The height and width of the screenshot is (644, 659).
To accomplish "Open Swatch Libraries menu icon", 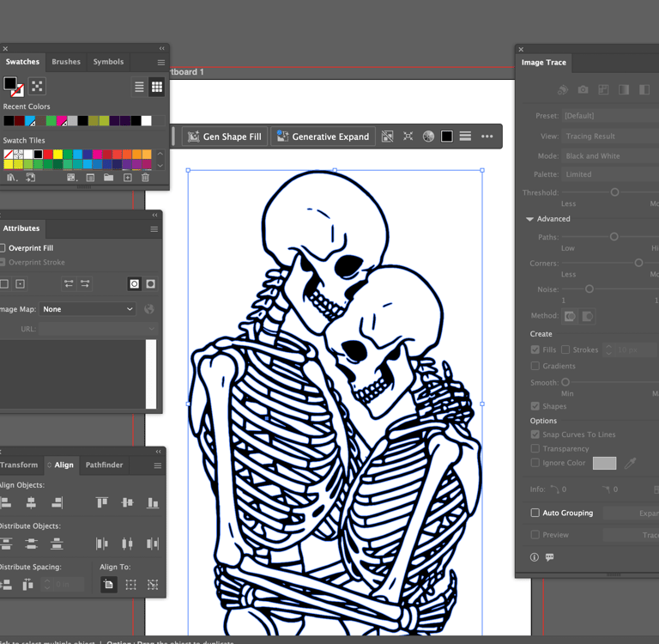I will (12, 178).
